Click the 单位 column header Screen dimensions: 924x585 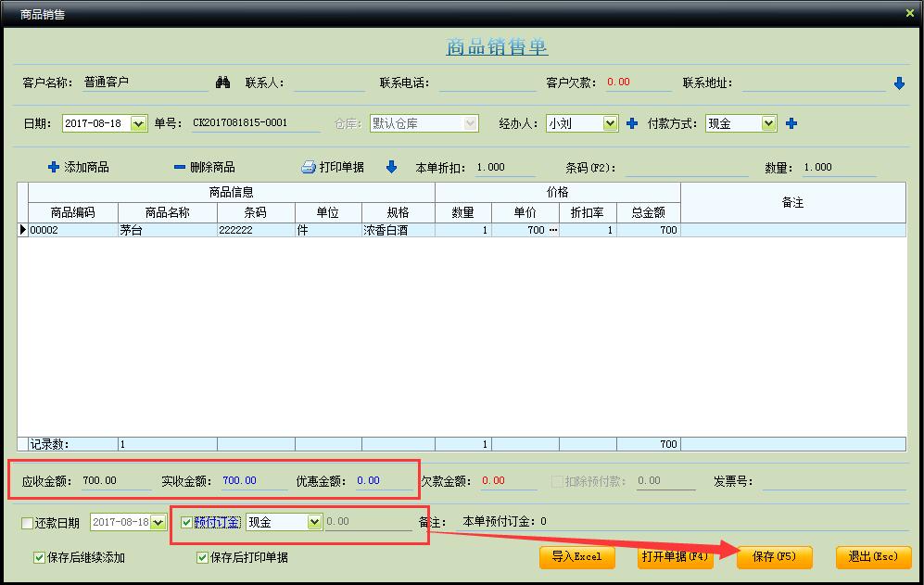point(328,212)
